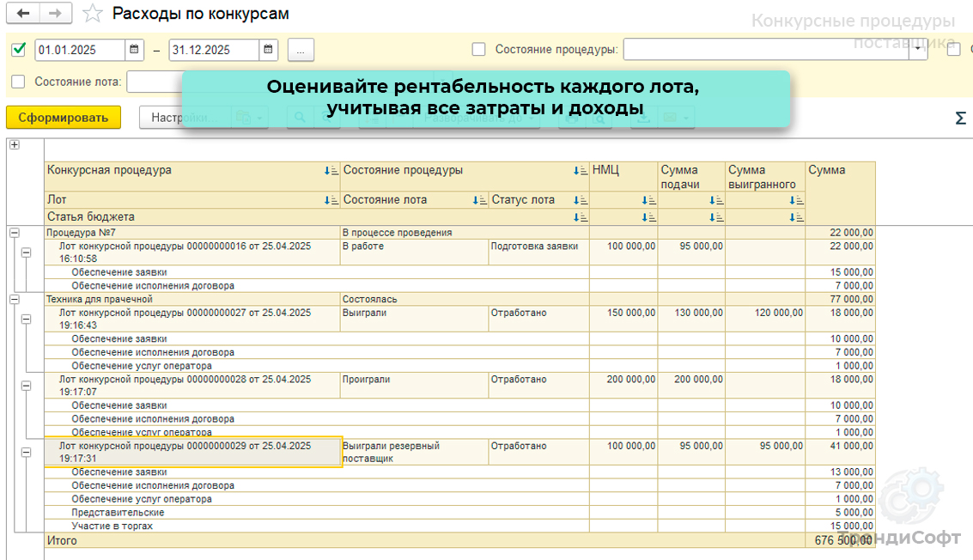Click the Сформировать button
Screen dimensions: 973x560
pos(64,118)
